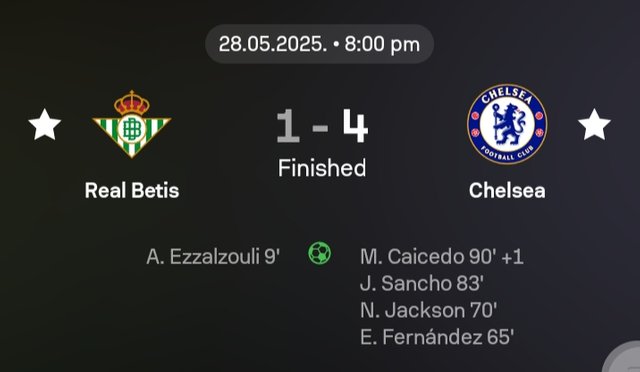The image size is (640, 372).
Task: Open scorer A. Ezzalzouli 9' entry
Action: click(213, 257)
